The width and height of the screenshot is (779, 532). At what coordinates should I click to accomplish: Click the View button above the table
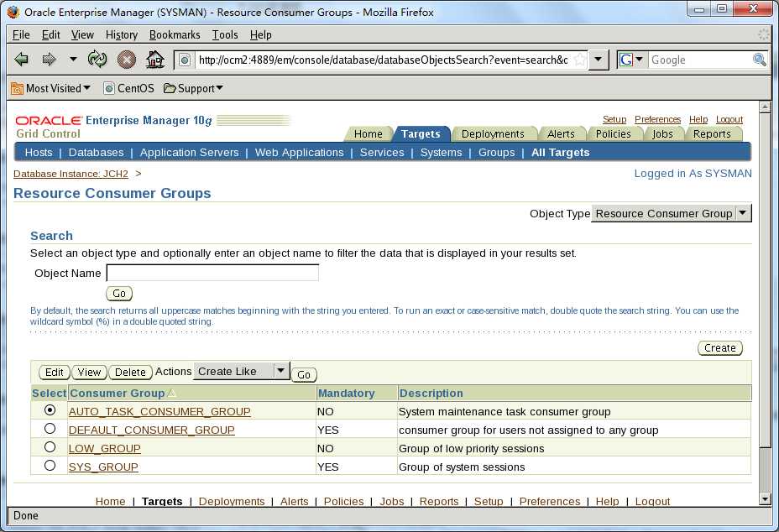89,372
